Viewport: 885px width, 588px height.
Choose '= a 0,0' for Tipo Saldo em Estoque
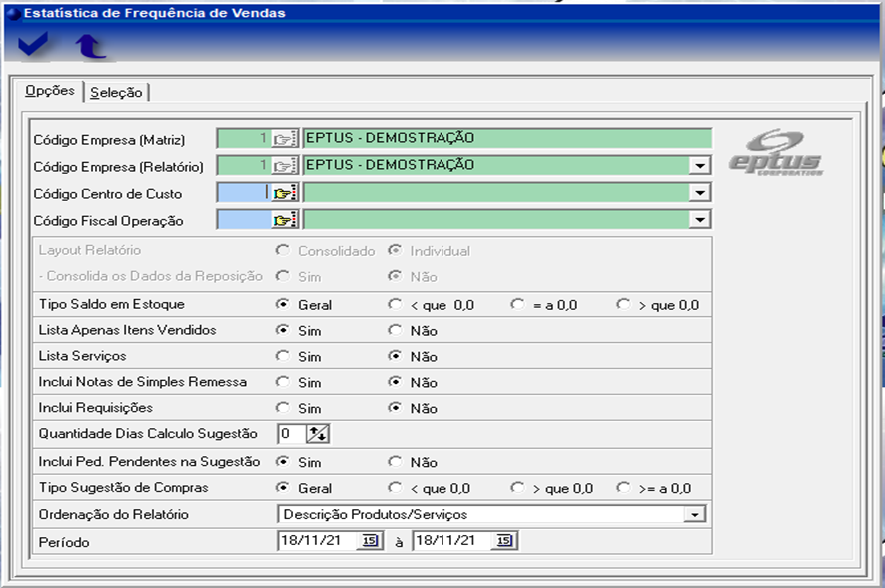517,304
